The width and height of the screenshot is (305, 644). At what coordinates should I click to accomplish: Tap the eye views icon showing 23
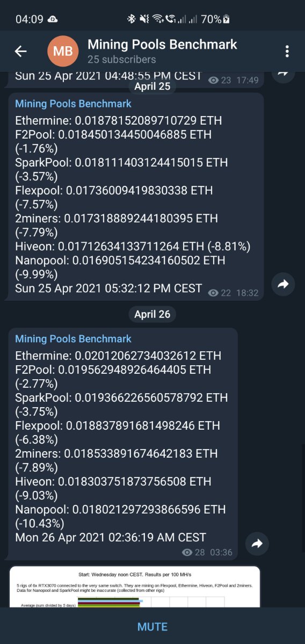(x=213, y=80)
